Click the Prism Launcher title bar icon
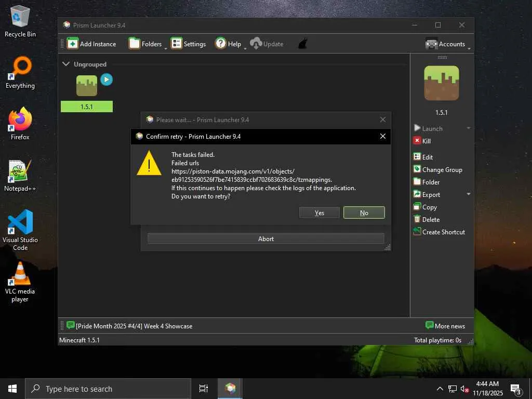Viewport: 532px width, 399px height. (66, 25)
